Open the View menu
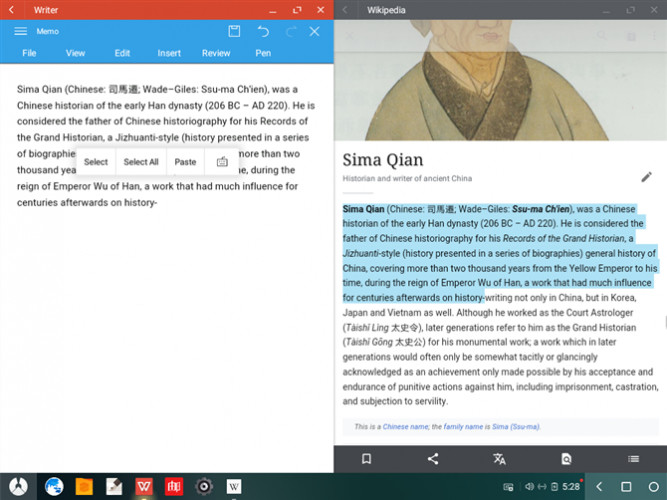Screen dimensions: 667x500 [75, 53]
